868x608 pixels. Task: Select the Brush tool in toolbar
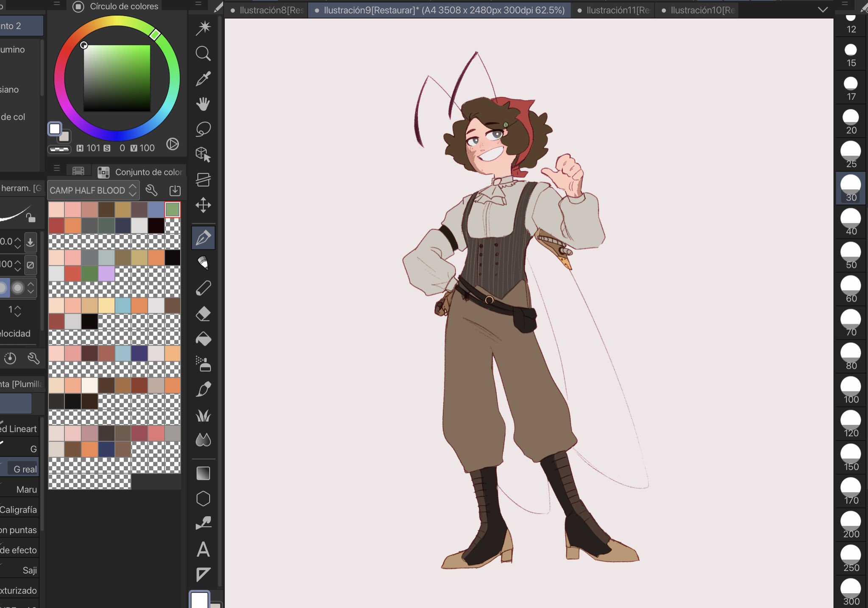click(203, 389)
